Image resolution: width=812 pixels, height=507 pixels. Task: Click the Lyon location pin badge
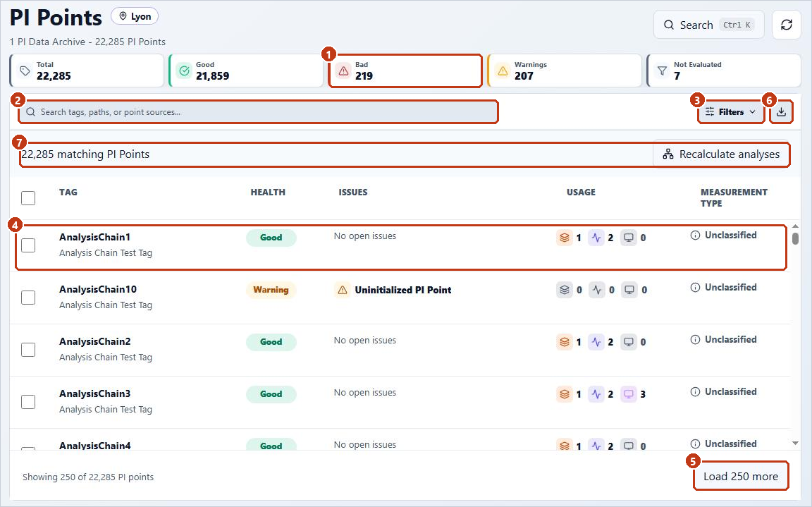(x=135, y=17)
